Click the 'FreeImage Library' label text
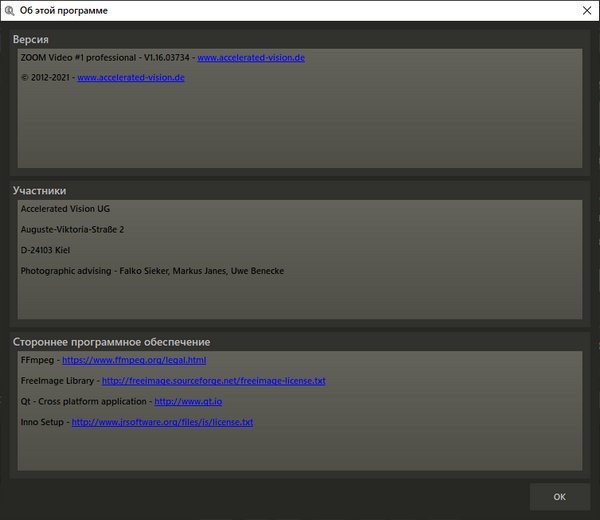This screenshot has height=520, width=600. click(57, 381)
